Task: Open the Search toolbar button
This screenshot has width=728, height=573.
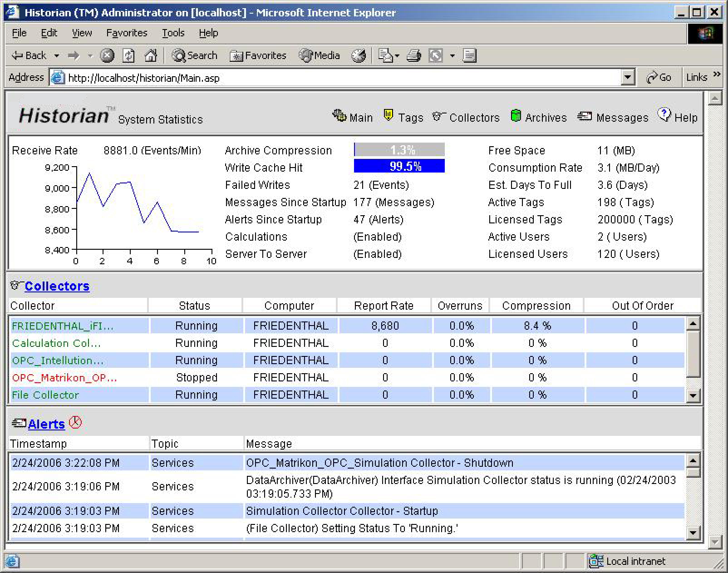Action: point(195,56)
